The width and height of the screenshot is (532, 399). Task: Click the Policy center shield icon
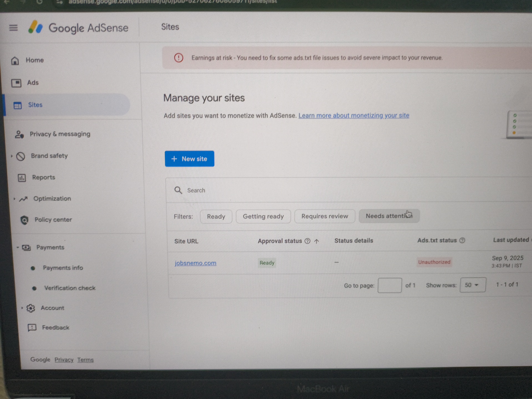coord(25,220)
